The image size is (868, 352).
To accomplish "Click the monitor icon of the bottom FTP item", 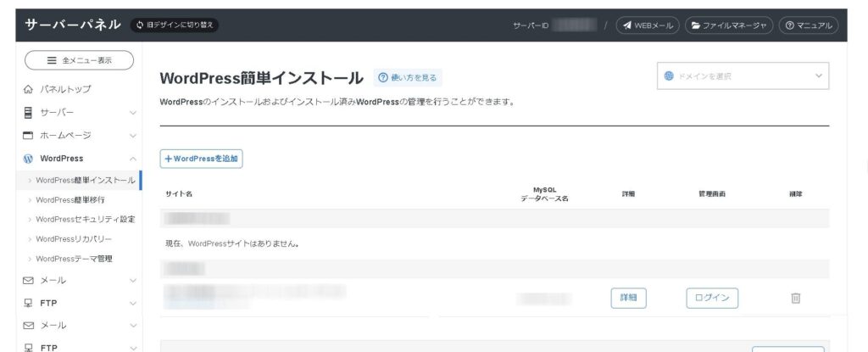I will click(28, 348).
